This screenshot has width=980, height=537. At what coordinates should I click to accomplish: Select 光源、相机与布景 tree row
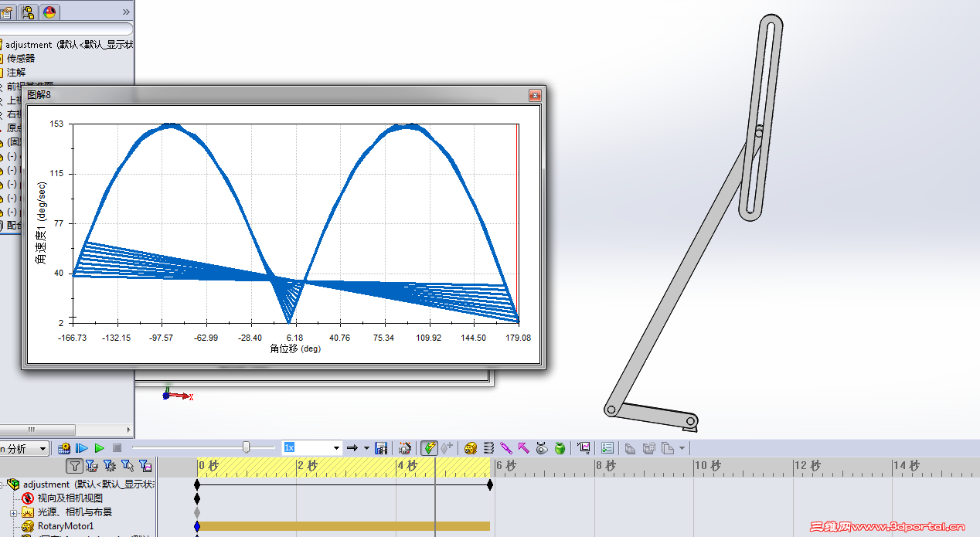(x=74, y=512)
